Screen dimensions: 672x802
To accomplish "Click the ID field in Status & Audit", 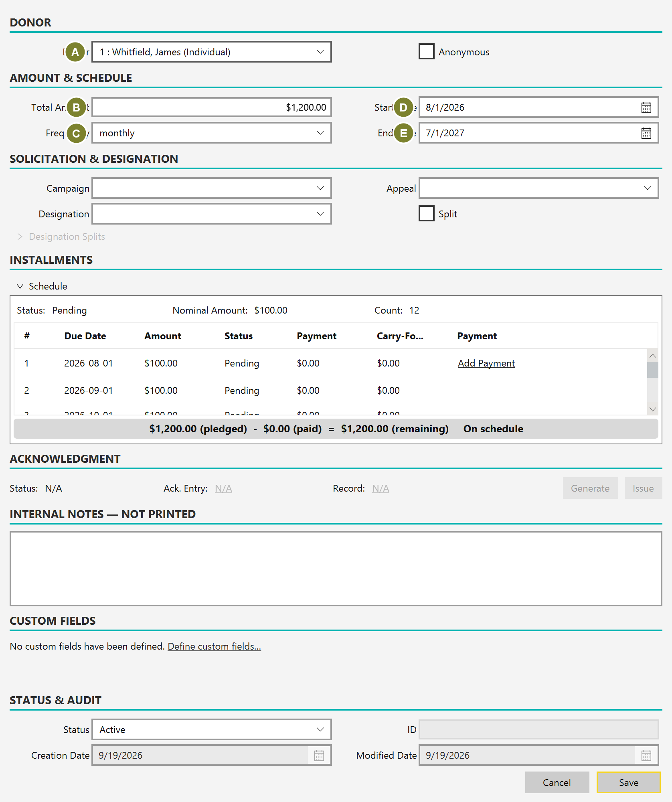I will 538,729.
